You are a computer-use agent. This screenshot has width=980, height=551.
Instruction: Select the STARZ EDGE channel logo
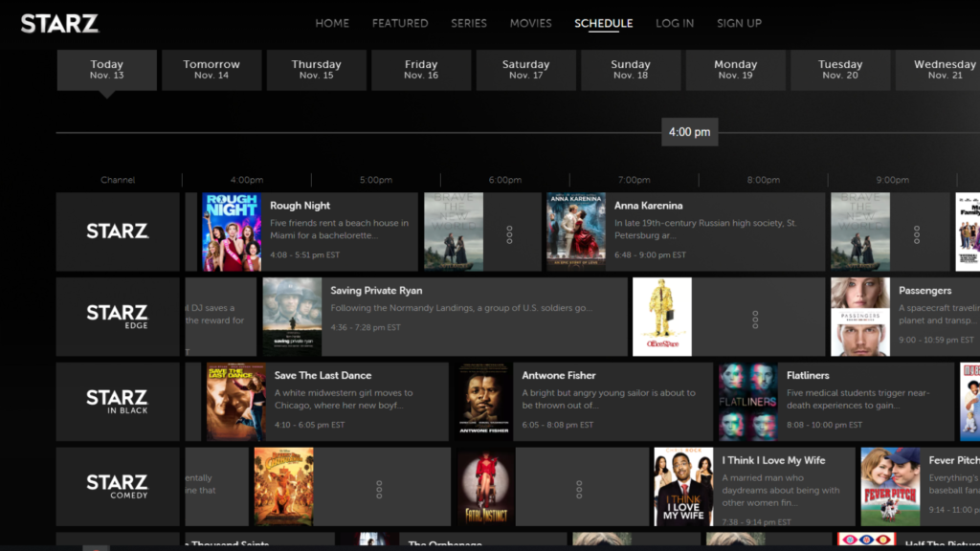click(118, 317)
